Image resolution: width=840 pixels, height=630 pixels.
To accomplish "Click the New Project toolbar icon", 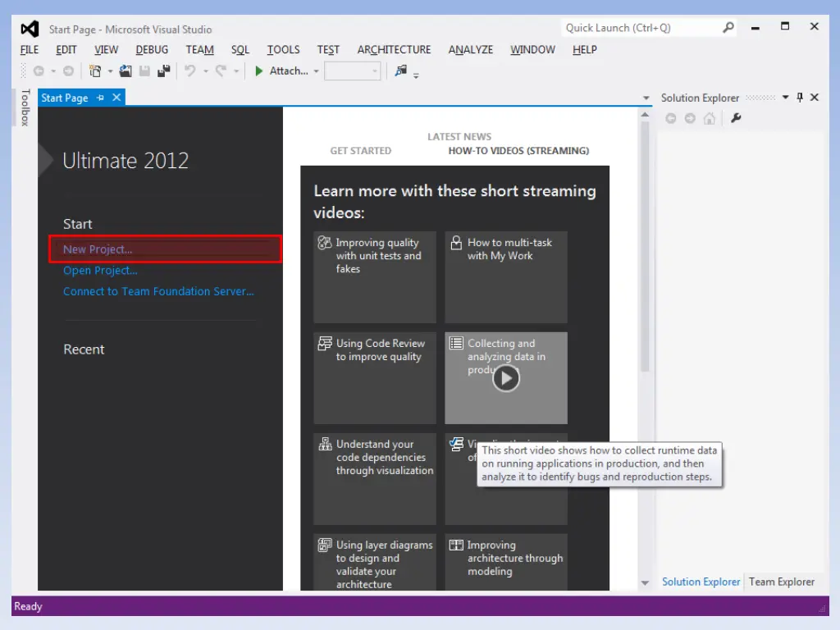I will (95, 71).
